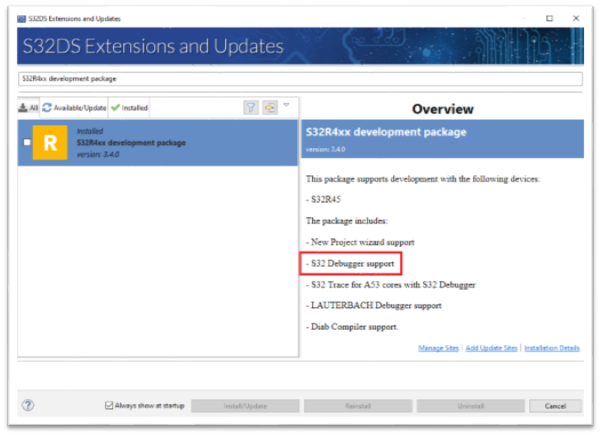This screenshot has width=601, height=436.
Task: Click the S32 Trace for A53 cores line
Action: point(391,285)
